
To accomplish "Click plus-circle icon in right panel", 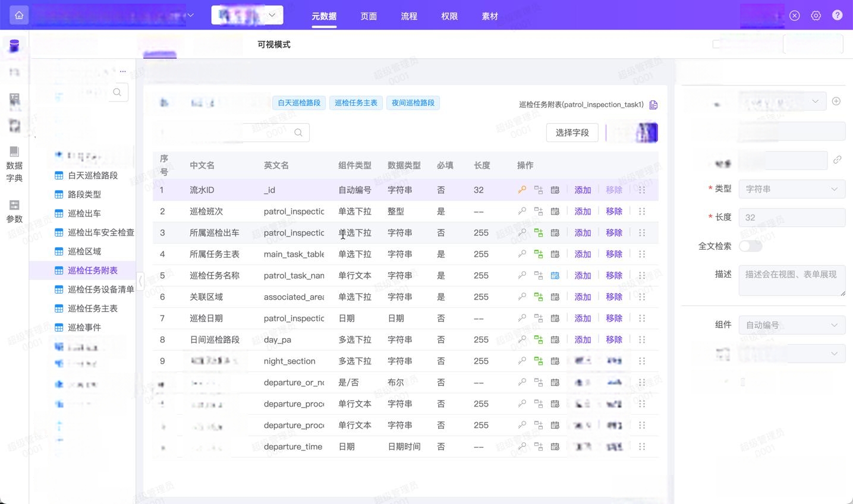I will tap(836, 101).
